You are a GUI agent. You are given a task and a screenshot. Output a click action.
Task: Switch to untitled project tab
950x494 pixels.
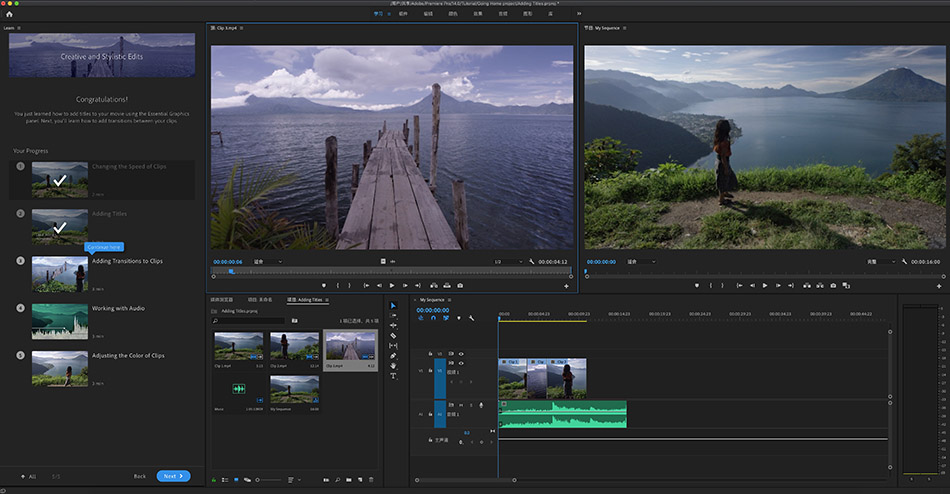(x=260, y=299)
